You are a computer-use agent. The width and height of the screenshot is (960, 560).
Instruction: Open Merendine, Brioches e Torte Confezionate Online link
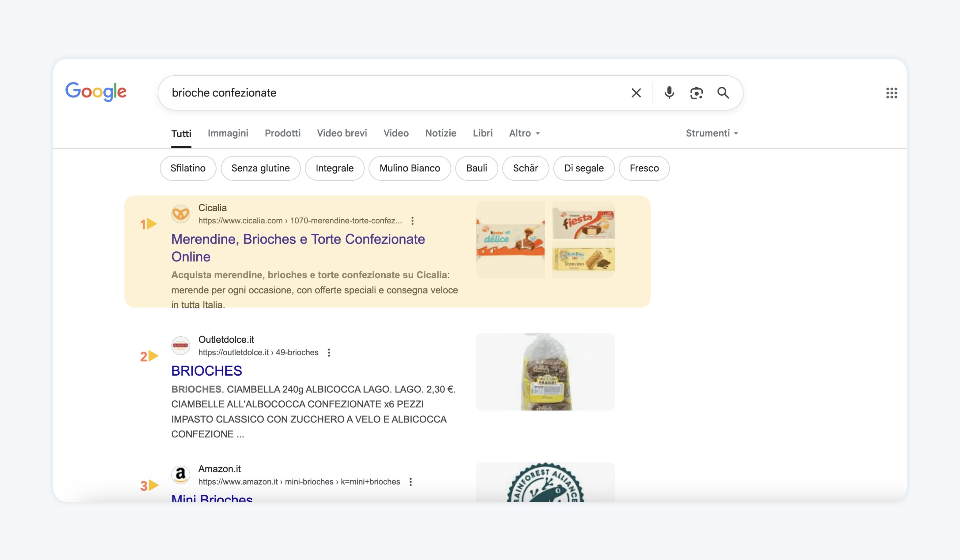pos(298,248)
